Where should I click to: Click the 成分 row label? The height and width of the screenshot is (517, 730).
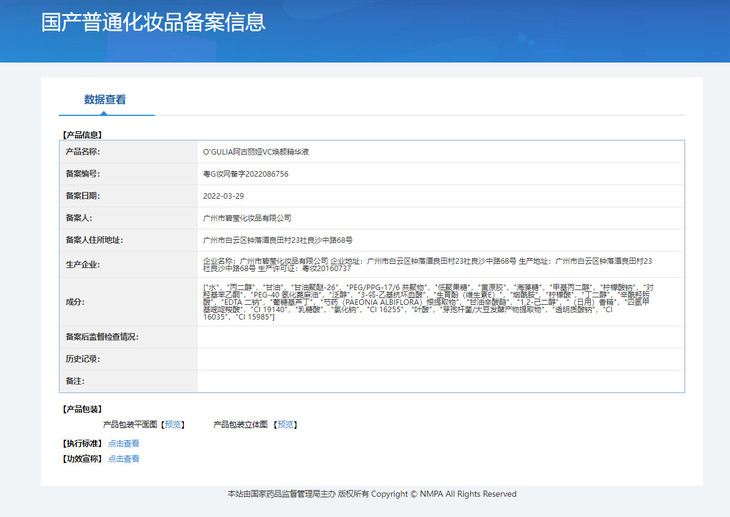click(76, 301)
